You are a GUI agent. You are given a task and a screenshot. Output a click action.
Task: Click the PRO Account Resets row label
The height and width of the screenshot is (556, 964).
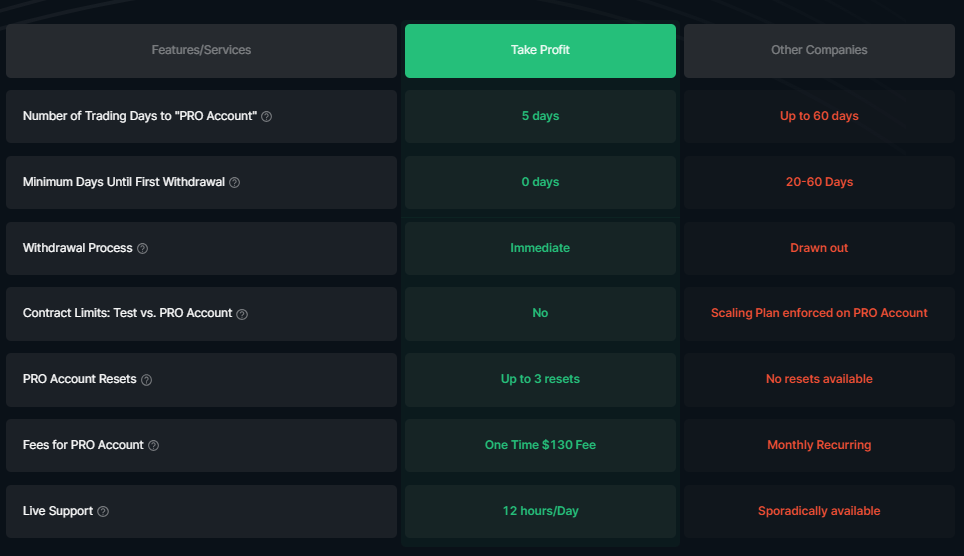tap(79, 379)
